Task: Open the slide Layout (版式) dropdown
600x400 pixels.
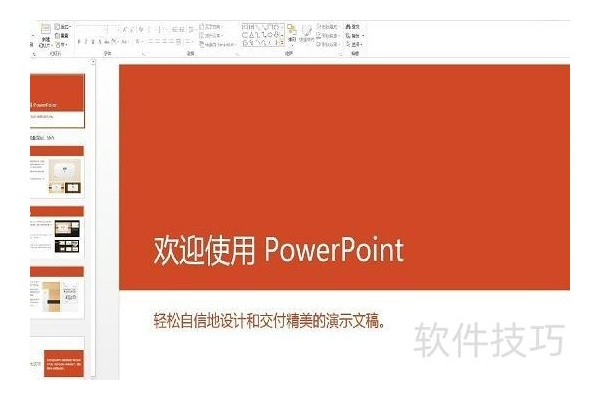Action: point(62,27)
